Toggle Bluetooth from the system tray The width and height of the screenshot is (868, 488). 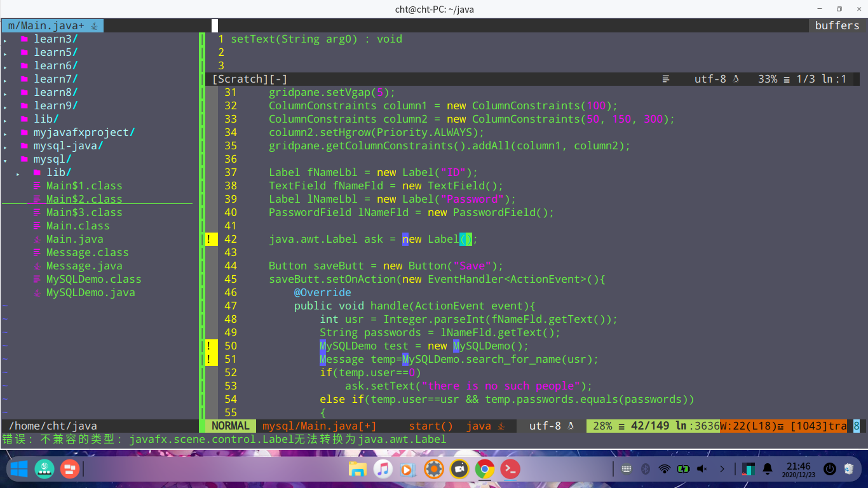(x=646, y=469)
